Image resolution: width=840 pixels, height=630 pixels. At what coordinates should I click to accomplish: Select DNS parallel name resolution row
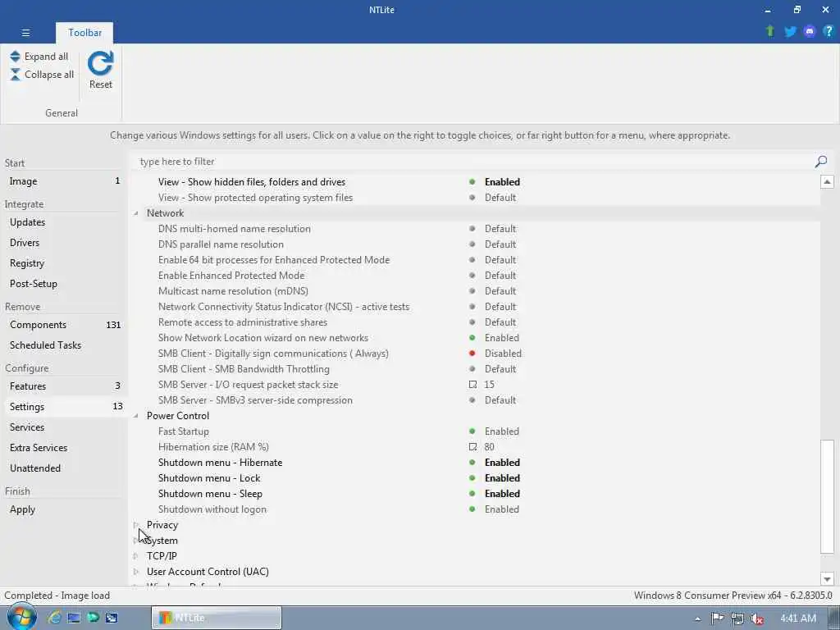click(x=476, y=244)
